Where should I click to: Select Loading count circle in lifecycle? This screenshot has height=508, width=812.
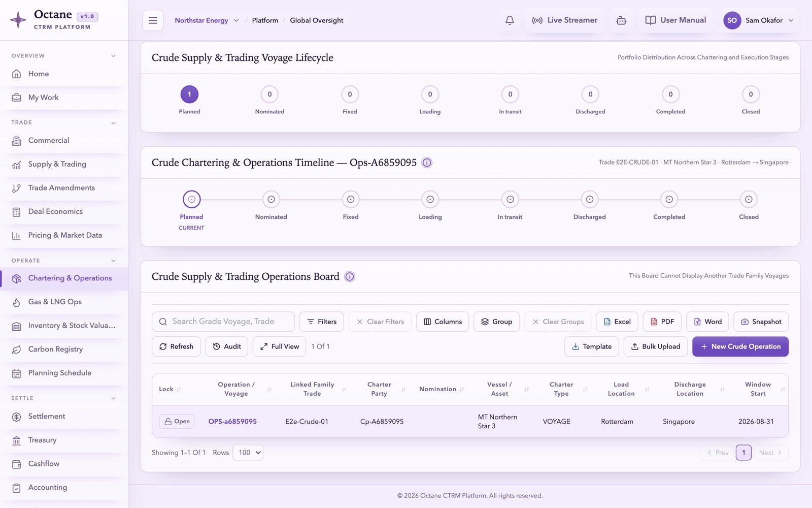pyautogui.click(x=430, y=94)
